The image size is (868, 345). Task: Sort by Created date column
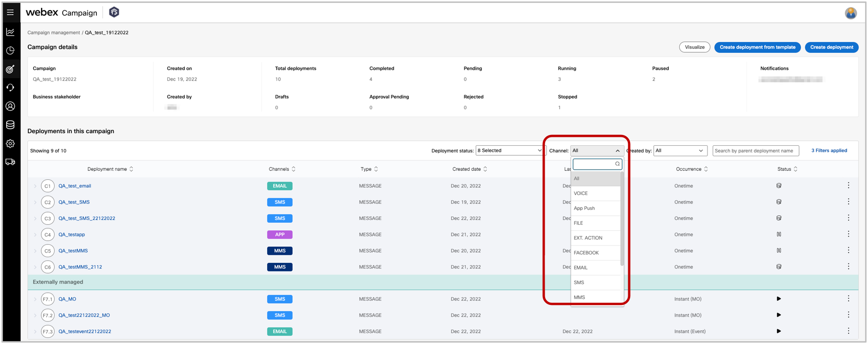[485, 169]
